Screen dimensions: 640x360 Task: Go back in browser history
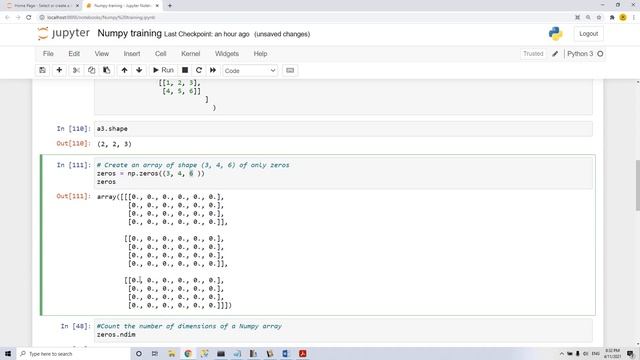7,17
